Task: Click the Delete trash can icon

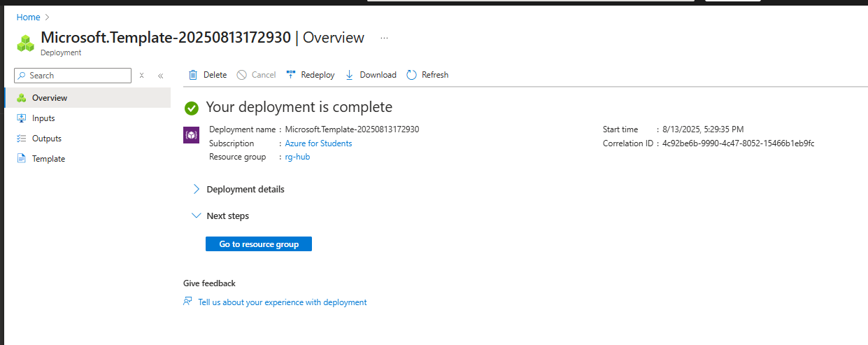Action: (x=193, y=75)
